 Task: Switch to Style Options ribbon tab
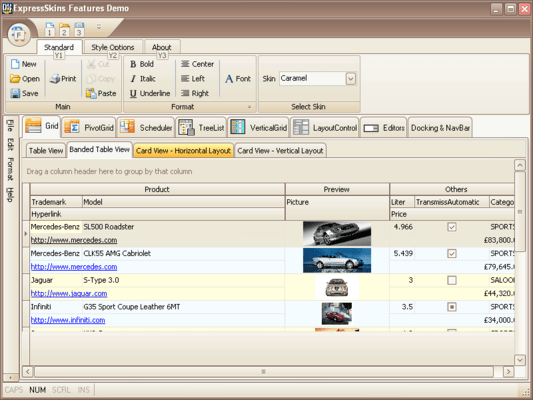point(113,47)
